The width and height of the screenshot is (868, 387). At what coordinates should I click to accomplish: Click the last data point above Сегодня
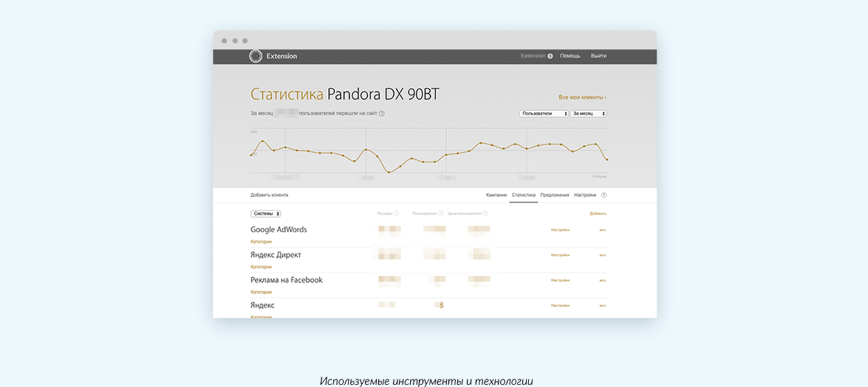click(607, 159)
